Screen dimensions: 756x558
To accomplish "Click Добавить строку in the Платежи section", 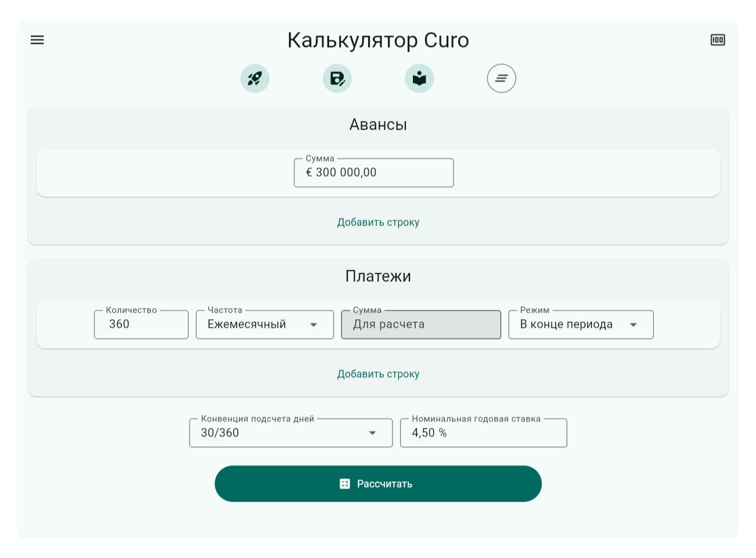I will pyautogui.click(x=378, y=374).
